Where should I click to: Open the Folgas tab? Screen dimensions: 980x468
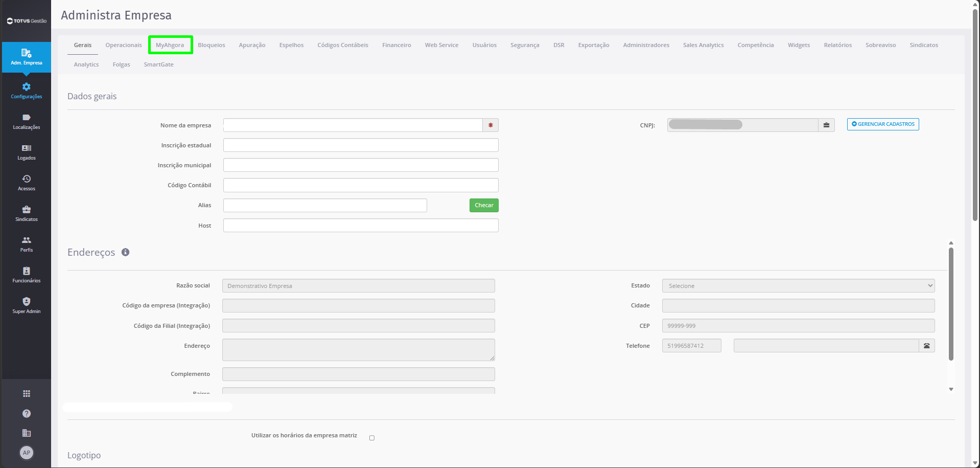coord(121,64)
